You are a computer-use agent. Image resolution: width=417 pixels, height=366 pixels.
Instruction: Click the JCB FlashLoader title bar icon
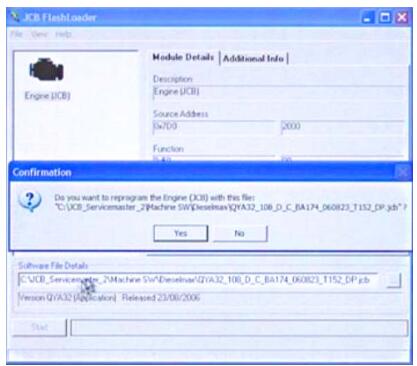point(15,16)
